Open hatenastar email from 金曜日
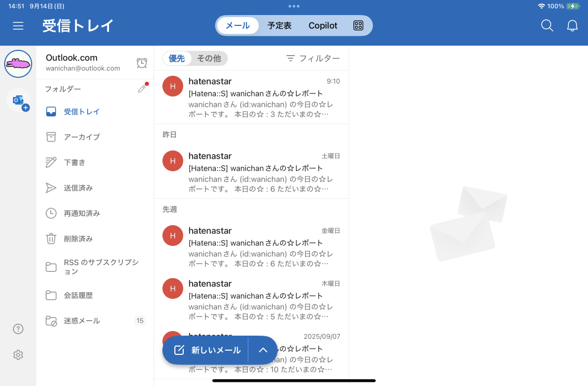The height and width of the screenshot is (386, 588). tap(251, 246)
